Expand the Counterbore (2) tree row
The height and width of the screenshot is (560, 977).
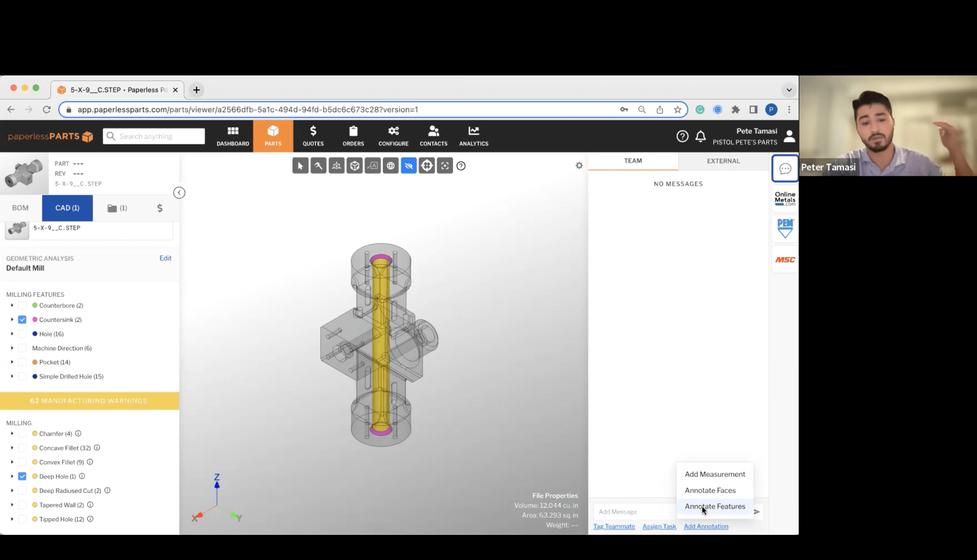click(12, 305)
